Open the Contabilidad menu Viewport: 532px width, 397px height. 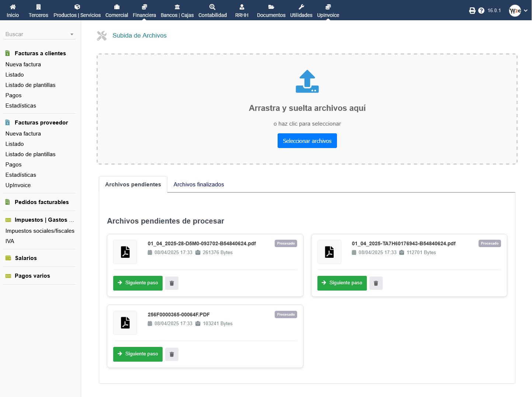(213, 15)
